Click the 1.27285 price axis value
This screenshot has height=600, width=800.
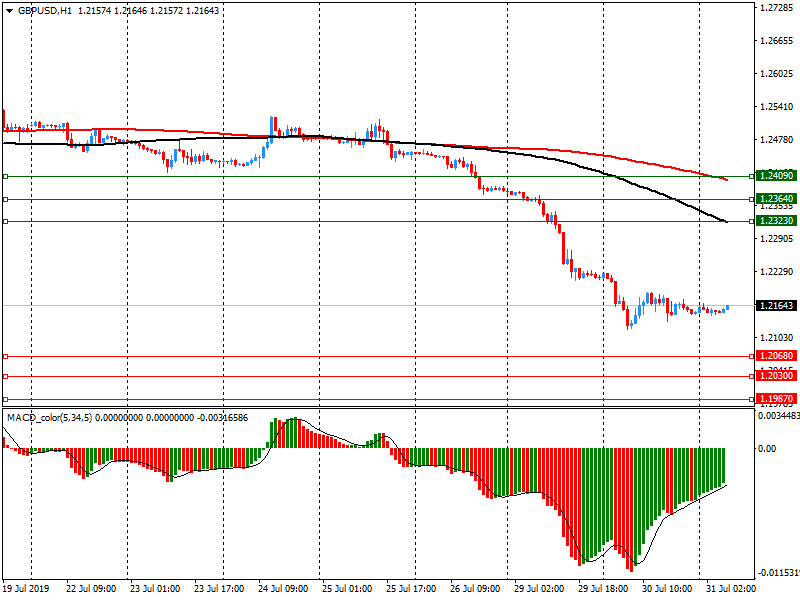tap(777, 8)
